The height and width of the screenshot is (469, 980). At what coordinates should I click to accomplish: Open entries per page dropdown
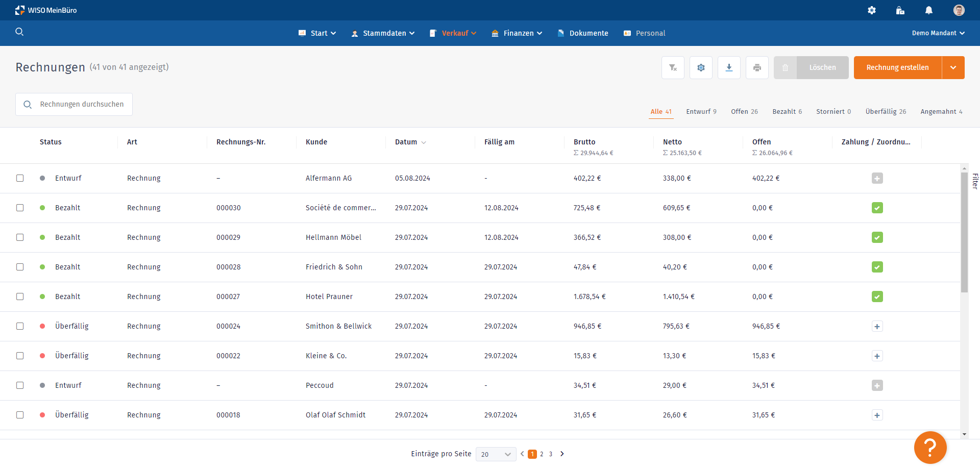click(x=496, y=454)
